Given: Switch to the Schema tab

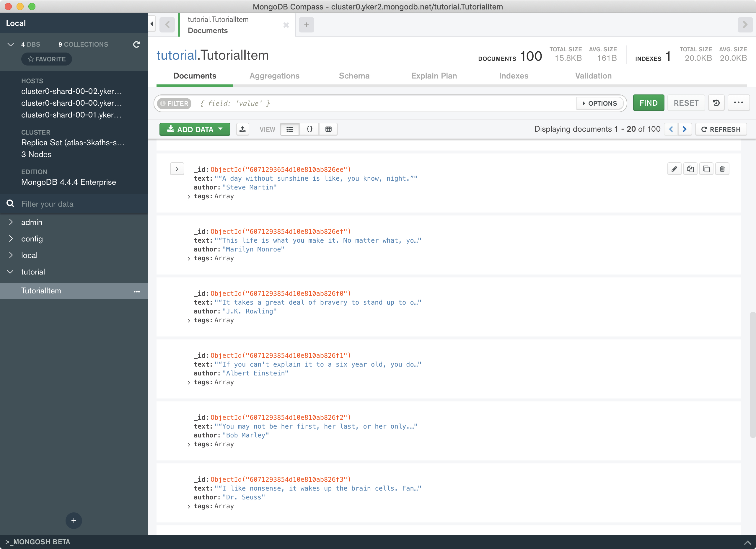Looking at the screenshot, I should coord(354,76).
